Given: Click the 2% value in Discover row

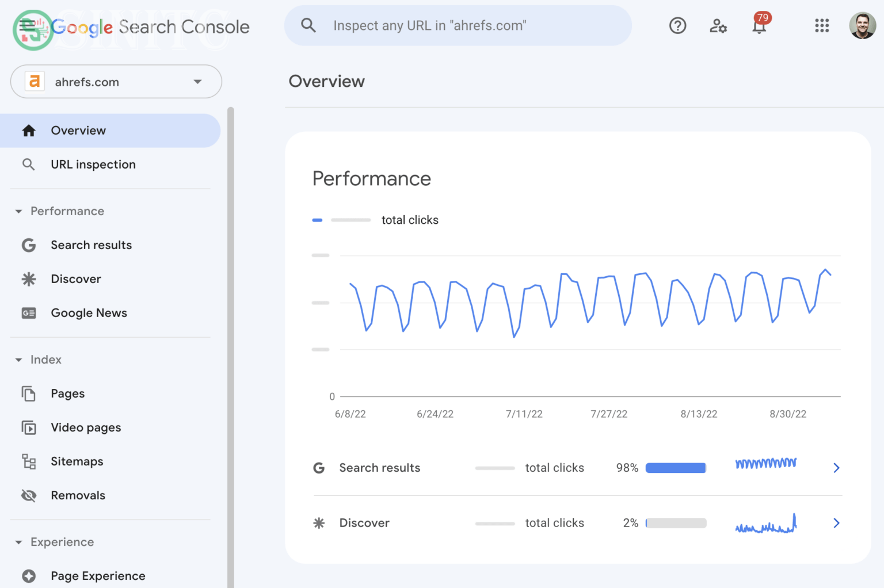Looking at the screenshot, I should 631,523.
